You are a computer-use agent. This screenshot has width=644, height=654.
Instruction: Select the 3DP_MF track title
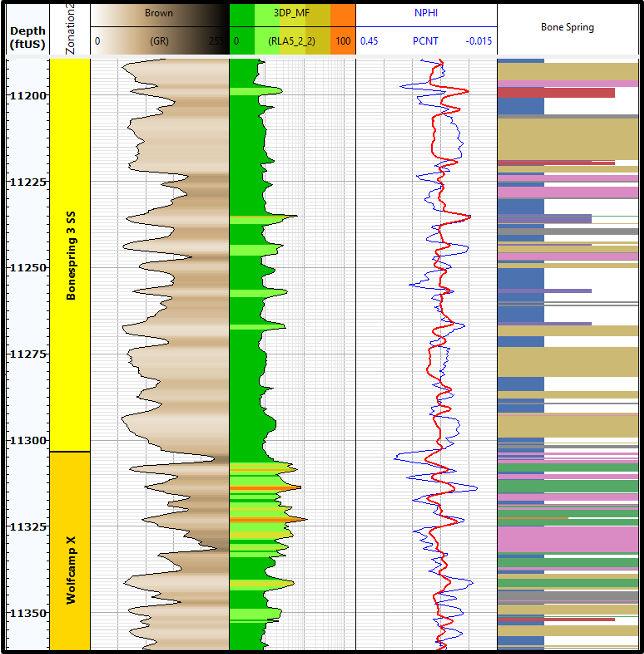point(292,13)
